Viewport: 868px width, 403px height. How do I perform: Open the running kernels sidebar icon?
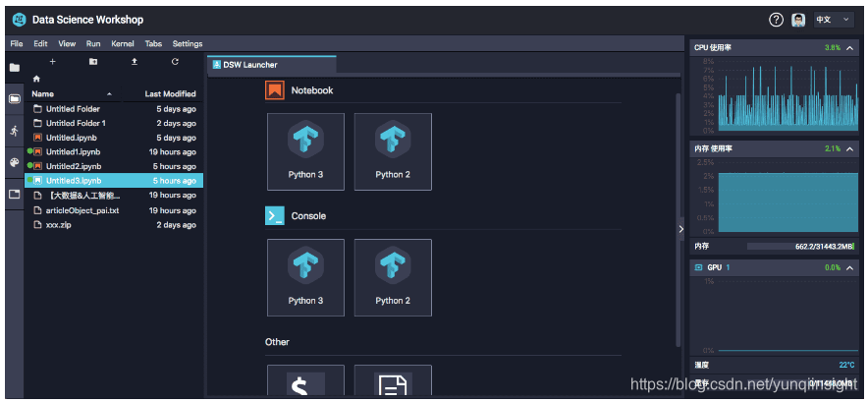click(x=15, y=131)
